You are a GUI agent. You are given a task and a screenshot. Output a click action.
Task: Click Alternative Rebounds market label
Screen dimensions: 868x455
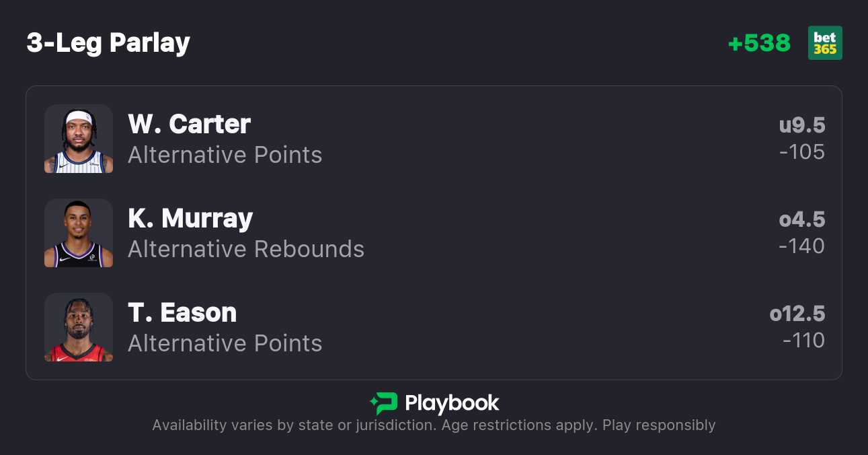pyautogui.click(x=246, y=249)
